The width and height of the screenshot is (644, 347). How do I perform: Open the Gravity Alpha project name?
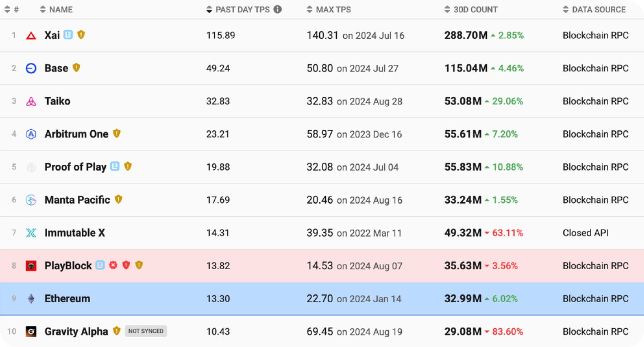point(76,332)
